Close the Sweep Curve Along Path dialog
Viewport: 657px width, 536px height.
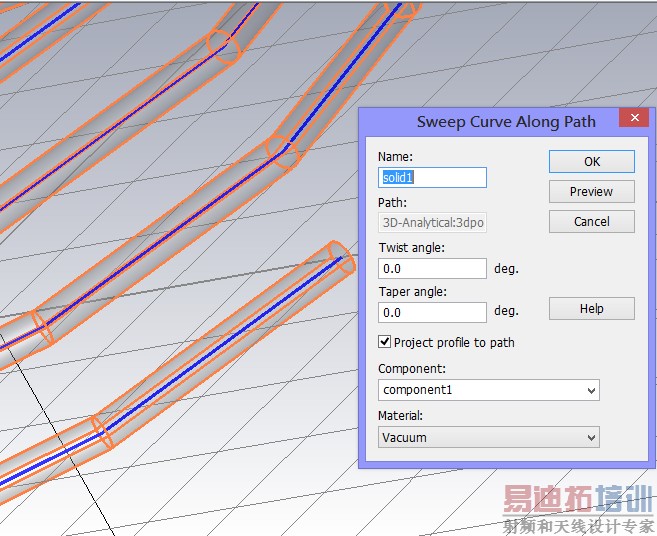634,118
